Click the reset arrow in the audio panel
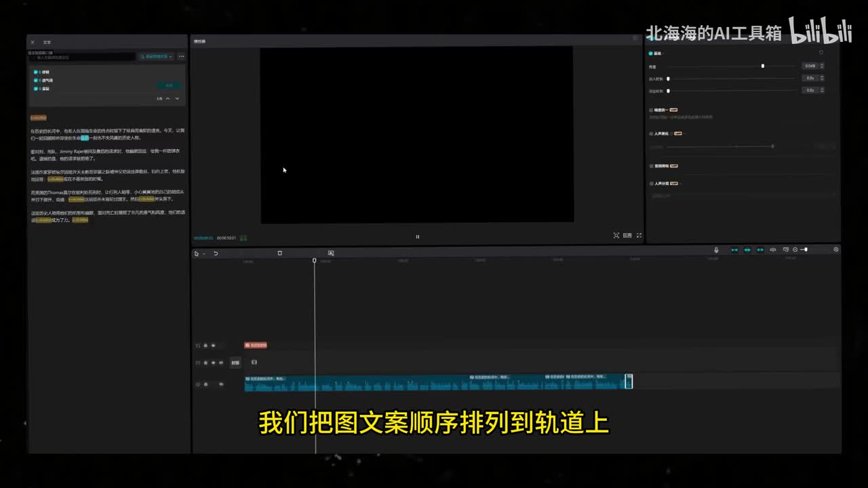The image size is (868, 488). tap(821, 52)
